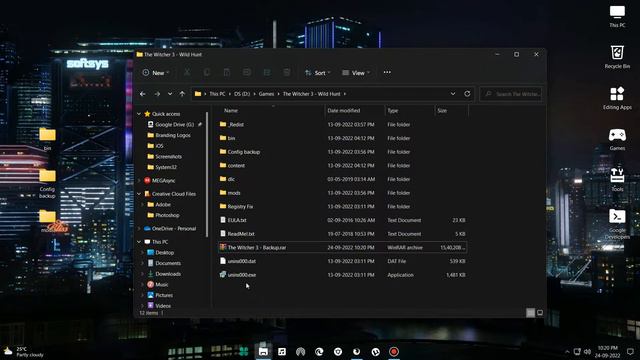Image resolution: width=640 pixels, height=360 pixels.
Task: Click Games in the breadcrumb path
Action: 266,94
